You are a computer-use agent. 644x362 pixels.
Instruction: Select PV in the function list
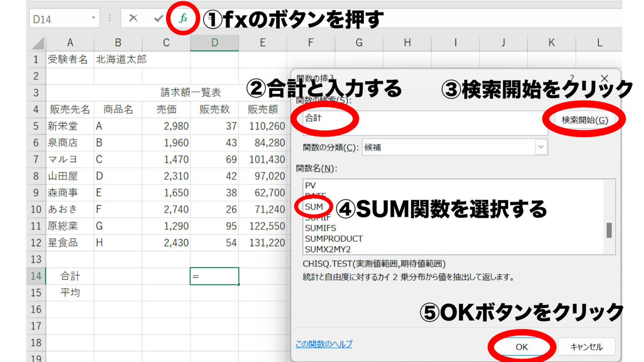point(310,185)
